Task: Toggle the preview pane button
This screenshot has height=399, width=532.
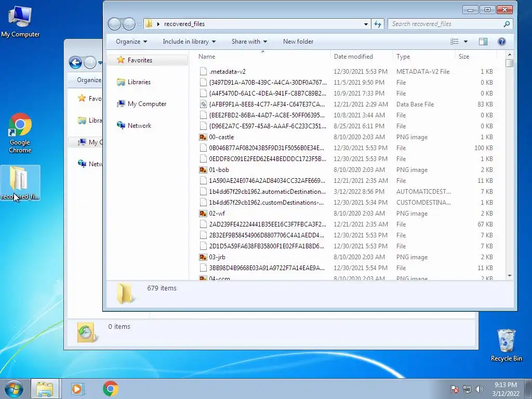Action: click(x=483, y=42)
